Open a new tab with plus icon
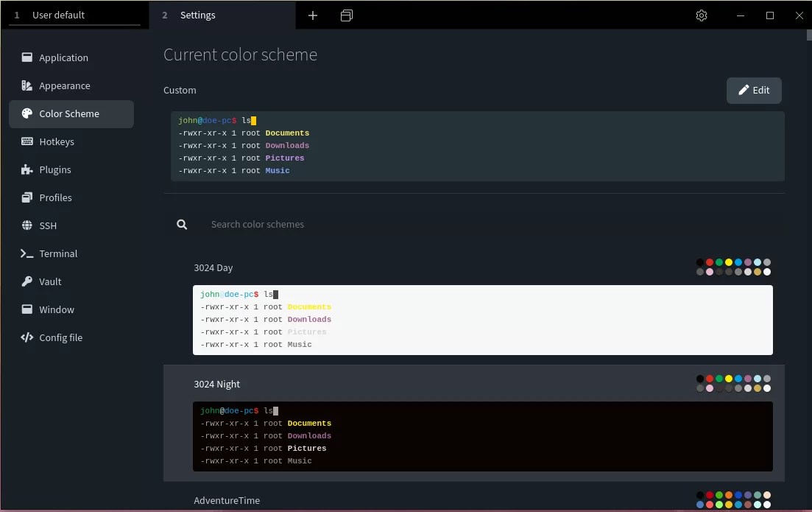 click(x=313, y=15)
